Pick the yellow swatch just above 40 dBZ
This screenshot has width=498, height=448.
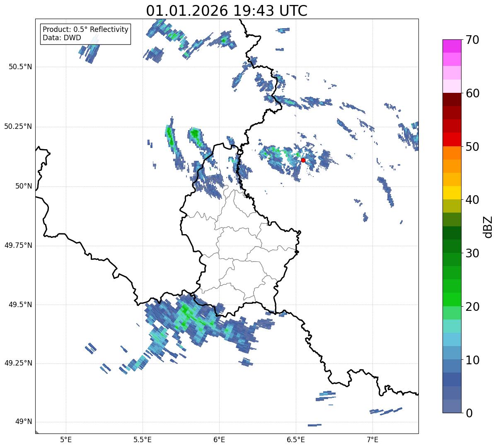coord(452,193)
